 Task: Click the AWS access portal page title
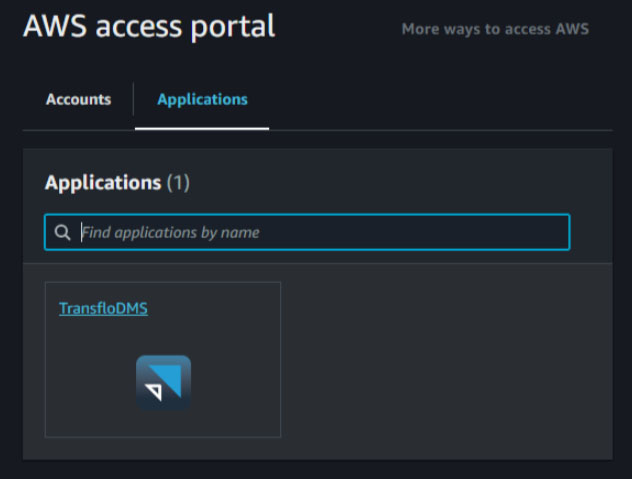(x=149, y=26)
